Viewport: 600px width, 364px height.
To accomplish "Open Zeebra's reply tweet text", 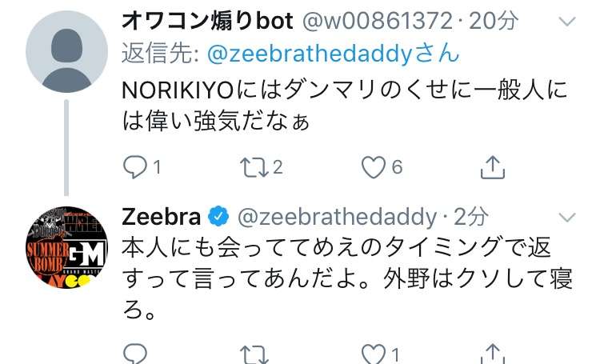I will click(347, 278).
